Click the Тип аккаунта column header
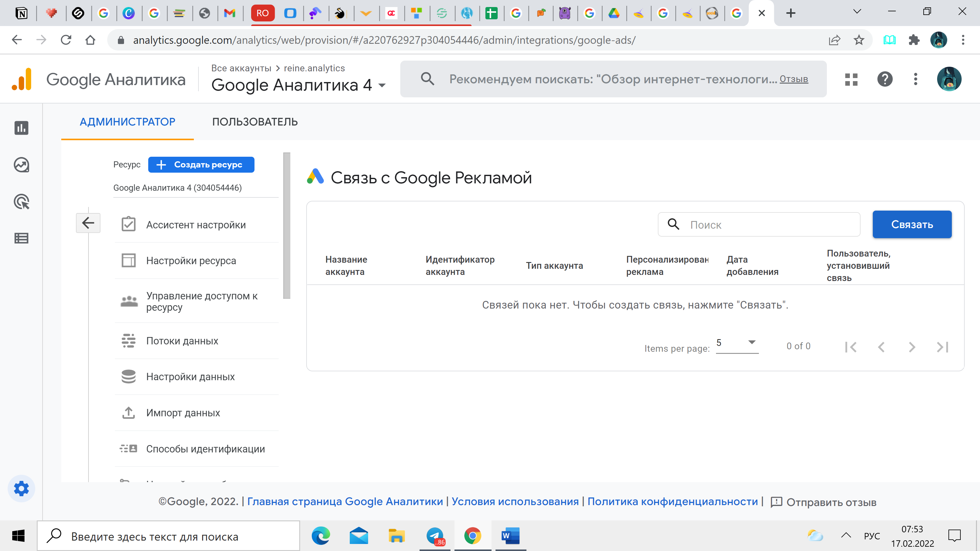 [x=554, y=265]
